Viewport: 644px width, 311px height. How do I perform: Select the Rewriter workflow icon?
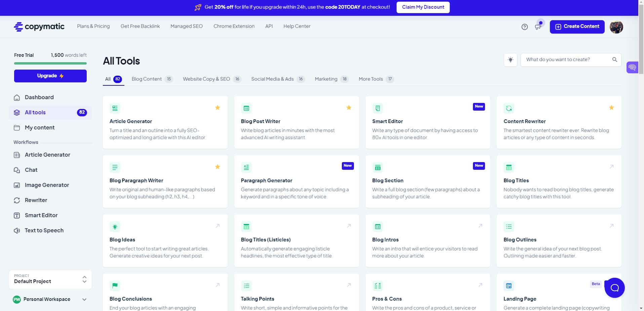pos(17,200)
